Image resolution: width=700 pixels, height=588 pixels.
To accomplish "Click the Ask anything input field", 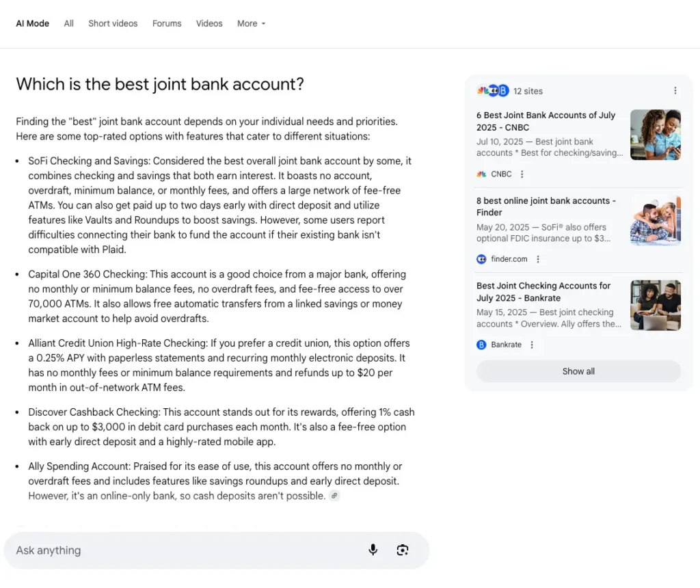I will tap(187, 550).
